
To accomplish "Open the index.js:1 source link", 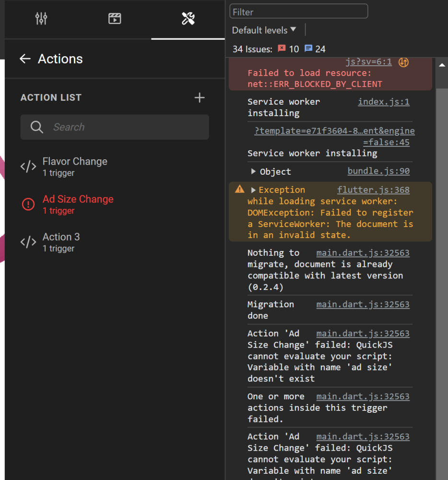I will click(384, 102).
